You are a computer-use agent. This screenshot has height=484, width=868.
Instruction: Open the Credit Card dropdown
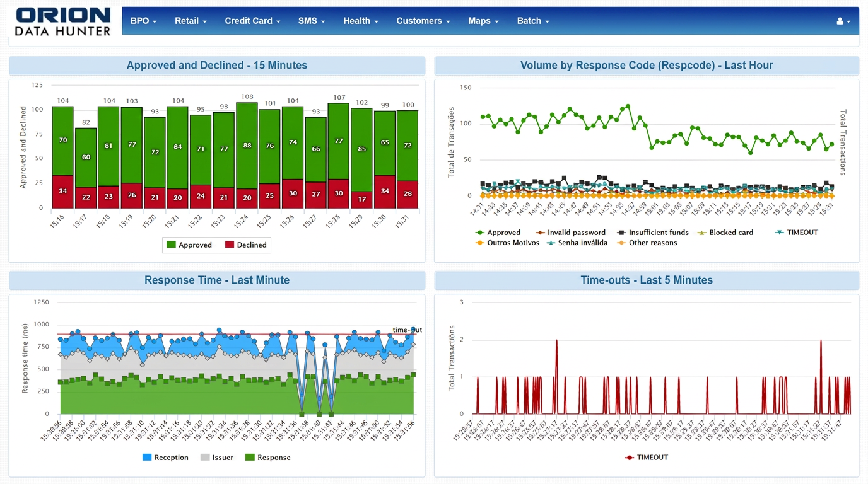click(x=252, y=21)
